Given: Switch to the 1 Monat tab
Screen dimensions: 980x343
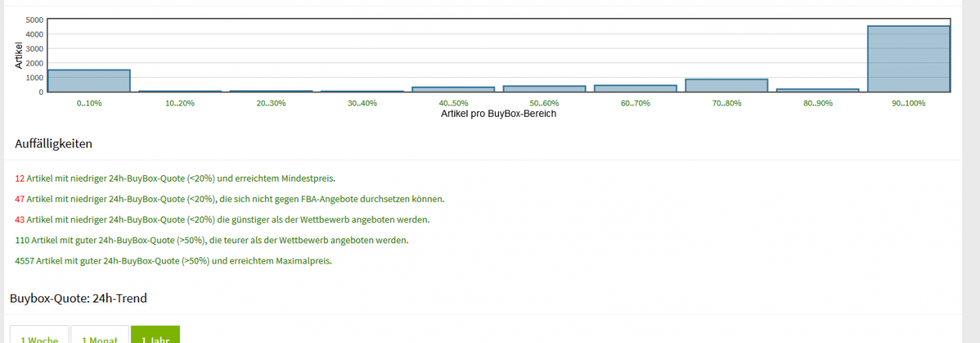Looking at the screenshot, I should (x=100, y=335).
